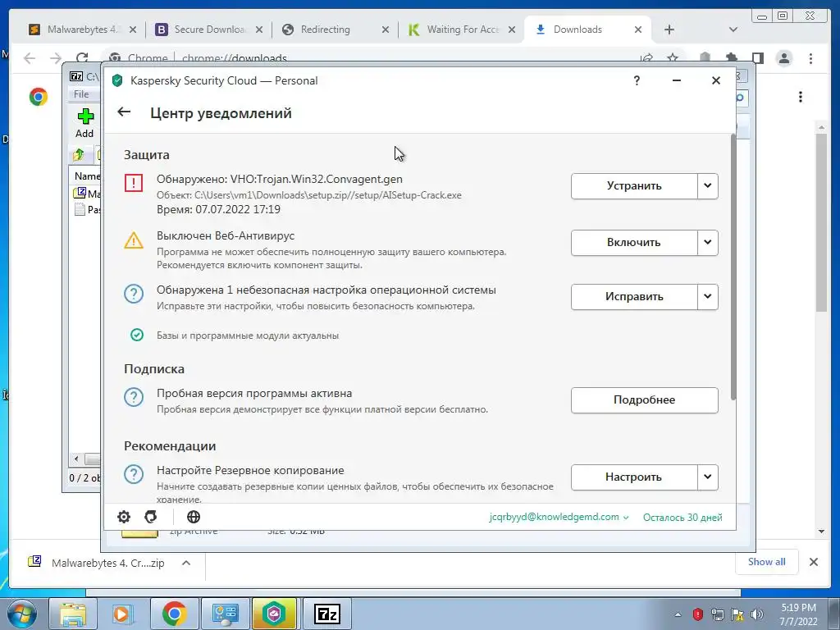Click question icon beside trial version notice
The image size is (840, 630).
point(134,397)
